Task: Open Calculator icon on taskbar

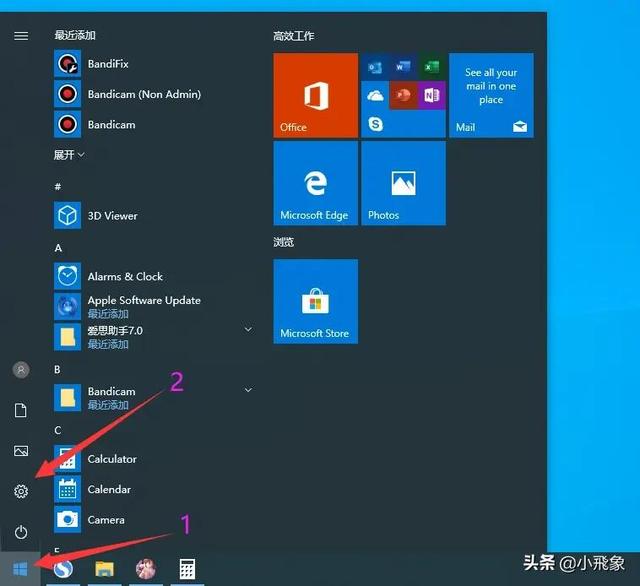Action: click(x=187, y=569)
